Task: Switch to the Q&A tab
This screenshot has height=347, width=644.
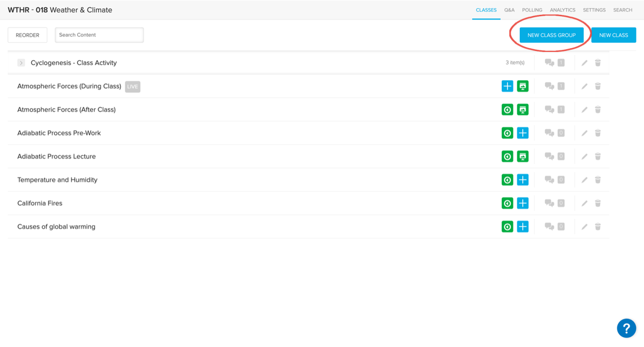Action: [x=509, y=10]
